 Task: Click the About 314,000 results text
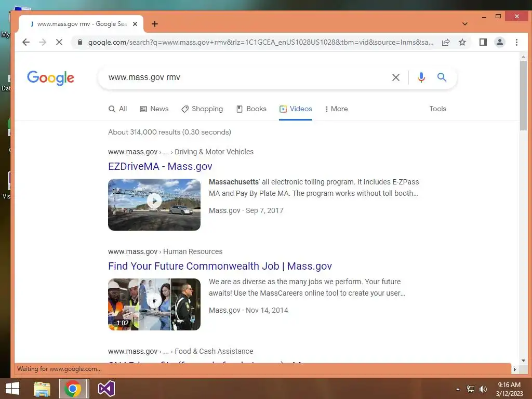click(170, 132)
